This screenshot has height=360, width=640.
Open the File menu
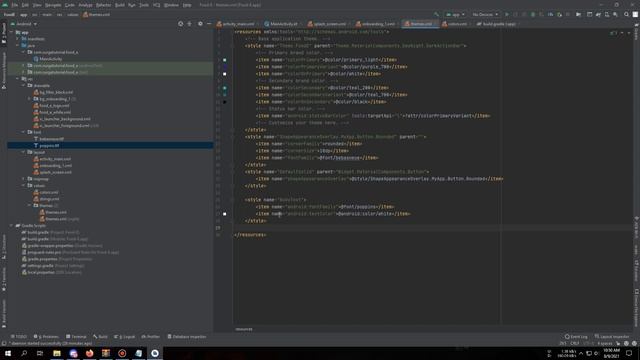[x=15, y=5]
